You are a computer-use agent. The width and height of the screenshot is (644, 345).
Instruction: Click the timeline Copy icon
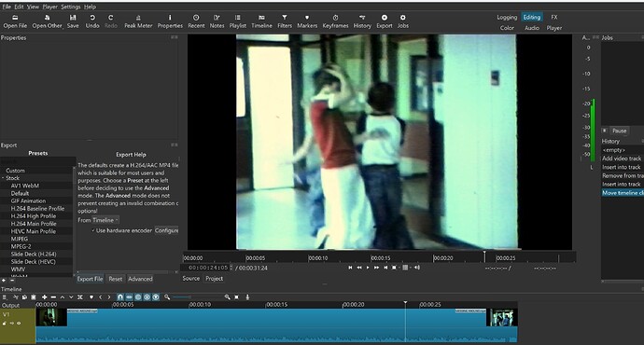(x=24, y=297)
